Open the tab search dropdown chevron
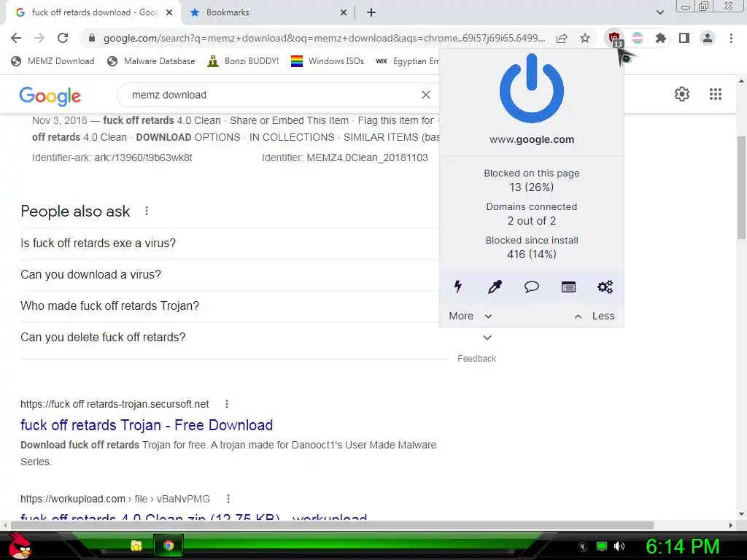This screenshot has height=560, width=747. (x=659, y=12)
